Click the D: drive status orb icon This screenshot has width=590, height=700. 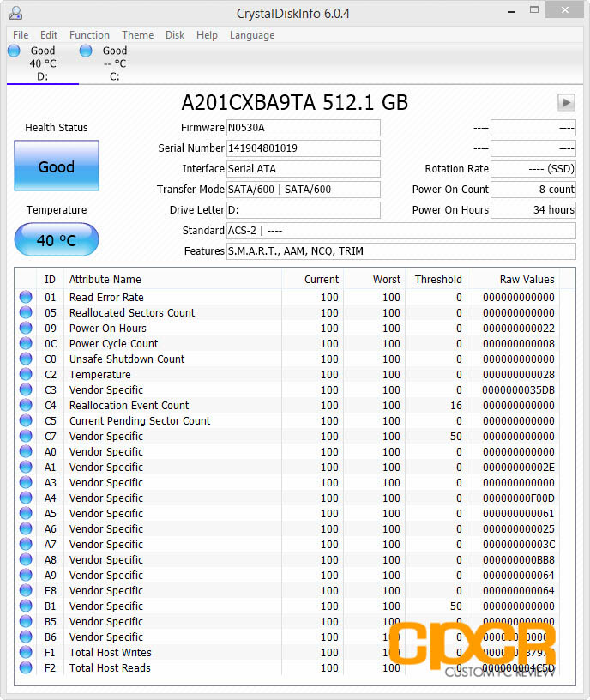14,51
